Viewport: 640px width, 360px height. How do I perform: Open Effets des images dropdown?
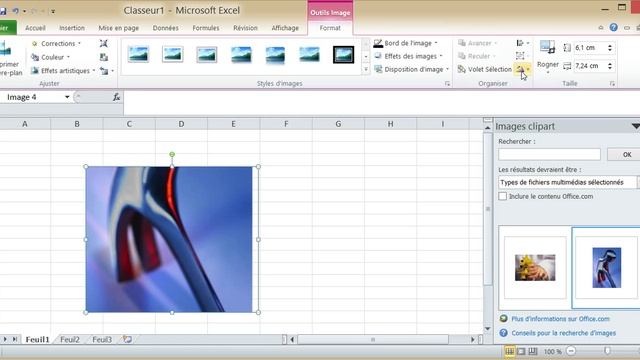pos(441,56)
